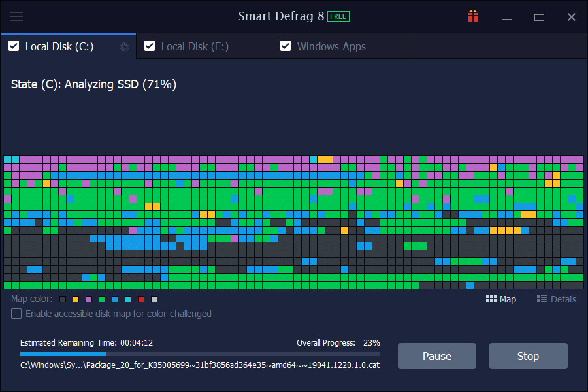588x392 pixels.
Task: Click the Map color label
Action: (32, 299)
